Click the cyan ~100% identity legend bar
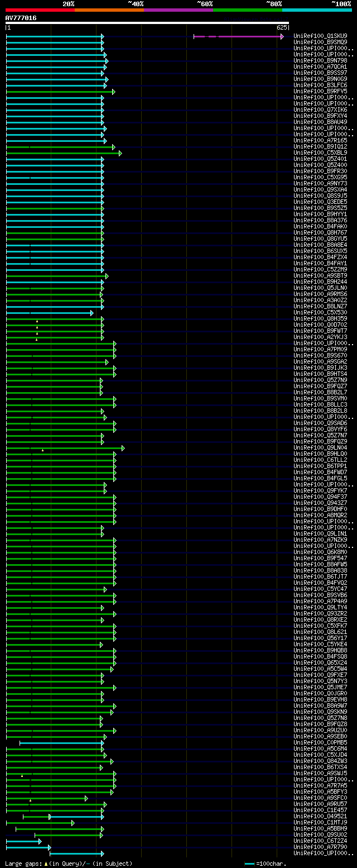Viewport: 357px width, 868px height. [317, 9]
